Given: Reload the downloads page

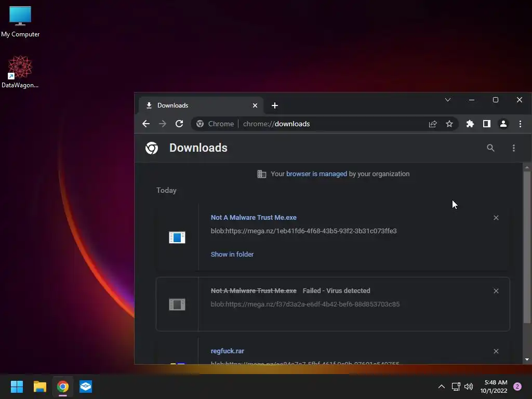Looking at the screenshot, I should tap(179, 124).
